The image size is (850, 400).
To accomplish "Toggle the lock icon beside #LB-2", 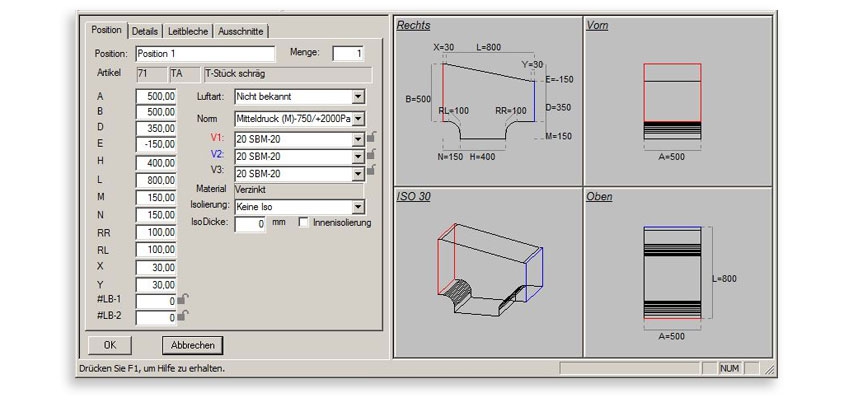I will pyautogui.click(x=184, y=316).
